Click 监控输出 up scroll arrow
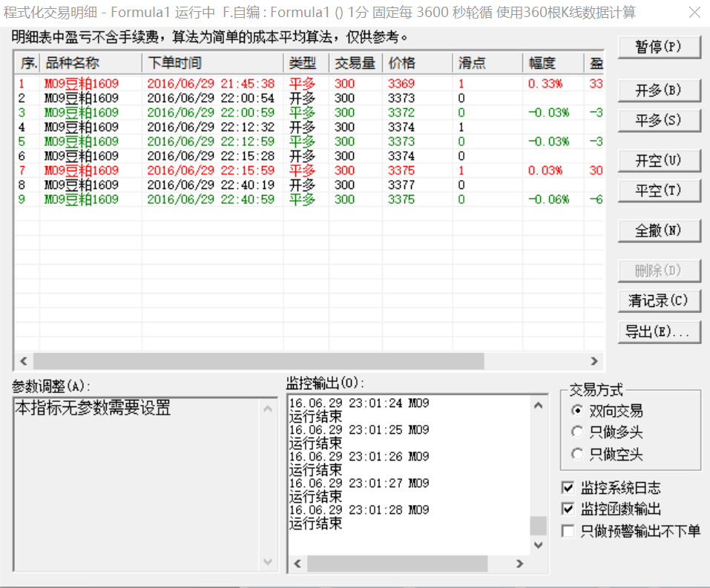Viewport: 710px width, 588px height. [539, 406]
